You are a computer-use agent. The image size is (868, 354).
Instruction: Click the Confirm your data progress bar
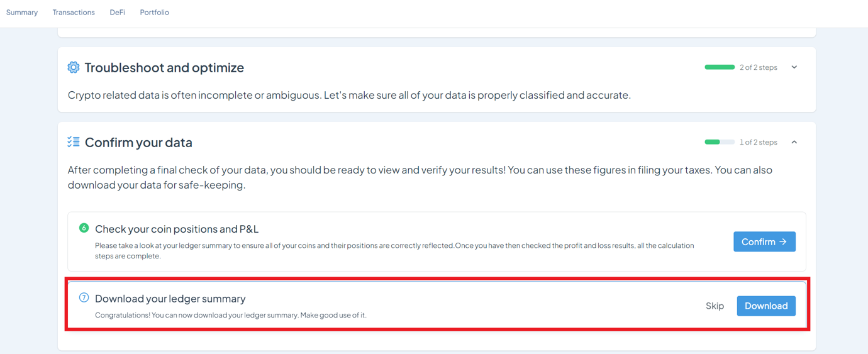[720, 142]
